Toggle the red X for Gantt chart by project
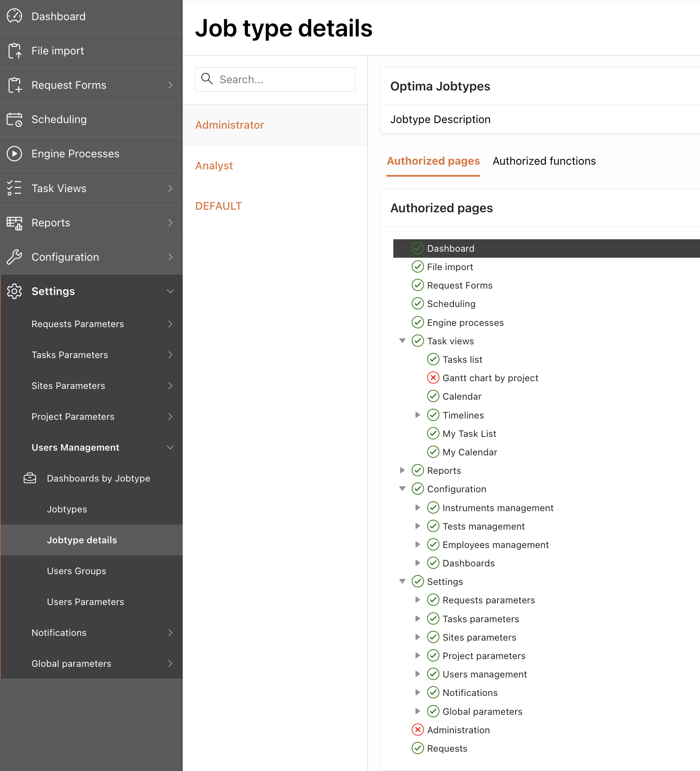The image size is (700, 771). pos(433,378)
